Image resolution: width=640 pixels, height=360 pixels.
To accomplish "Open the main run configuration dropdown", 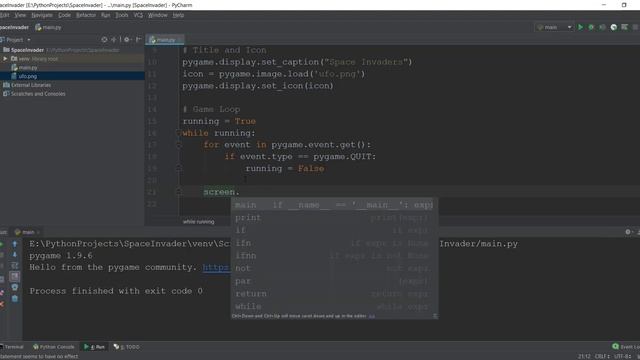I will (554, 27).
